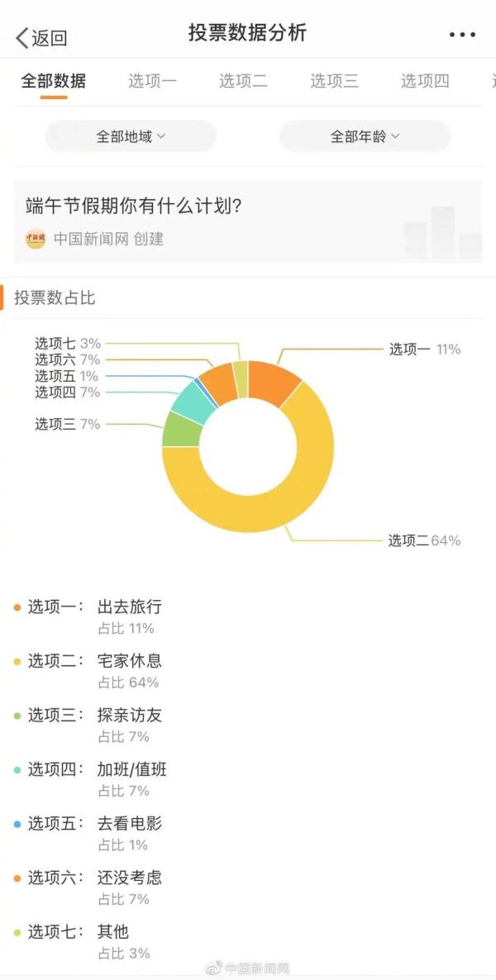Switch to the 选项一 tab
This screenshot has width=496, height=980.
point(152,82)
